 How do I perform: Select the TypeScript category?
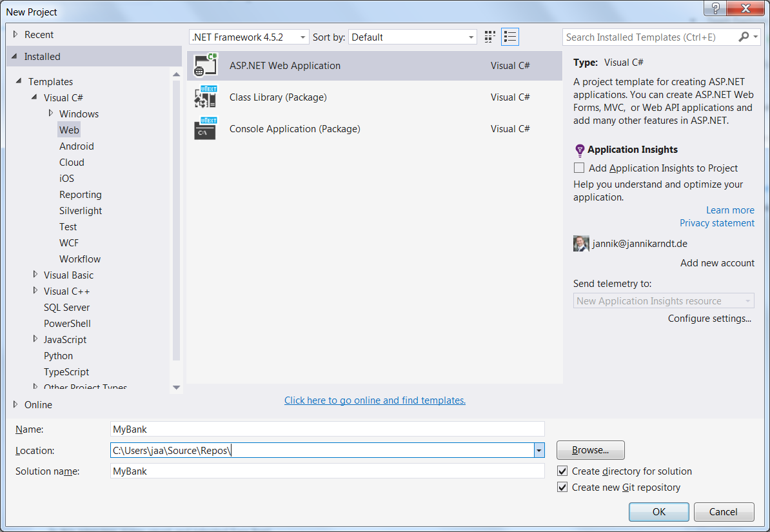[x=66, y=372]
